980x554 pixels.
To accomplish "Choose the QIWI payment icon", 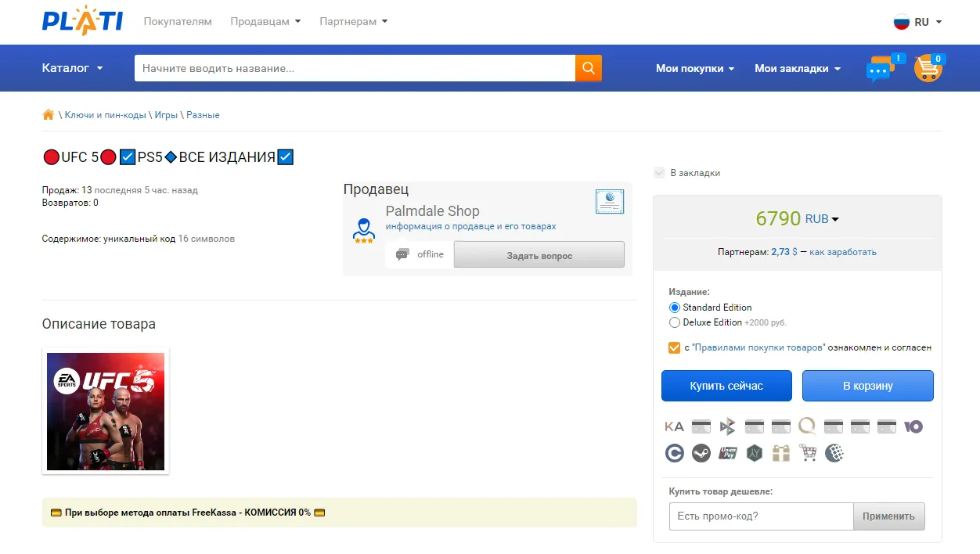I will tap(807, 426).
